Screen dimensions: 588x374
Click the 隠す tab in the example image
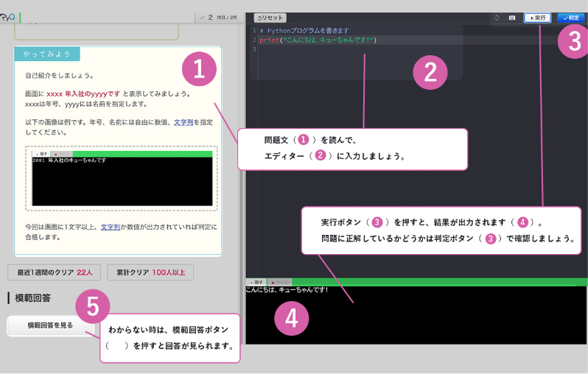point(41,154)
